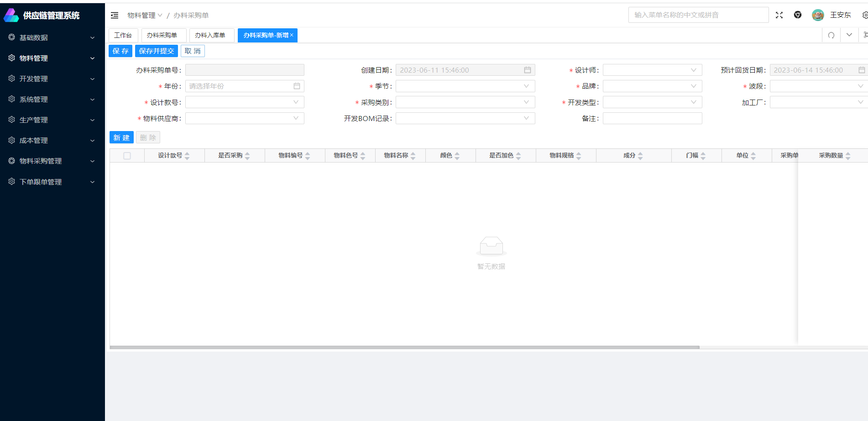
Task: Click the fullscreen toggle icon in header
Action: pos(779,15)
